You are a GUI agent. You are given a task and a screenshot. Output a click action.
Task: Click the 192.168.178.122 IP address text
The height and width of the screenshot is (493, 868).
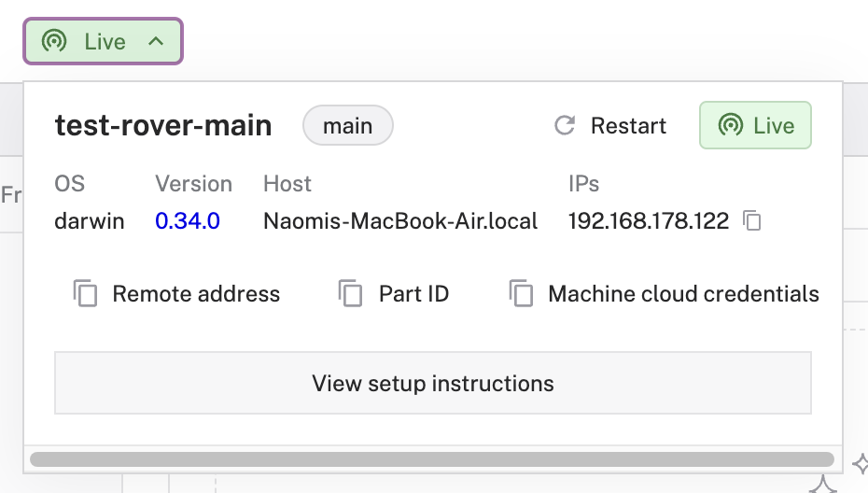click(648, 221)
